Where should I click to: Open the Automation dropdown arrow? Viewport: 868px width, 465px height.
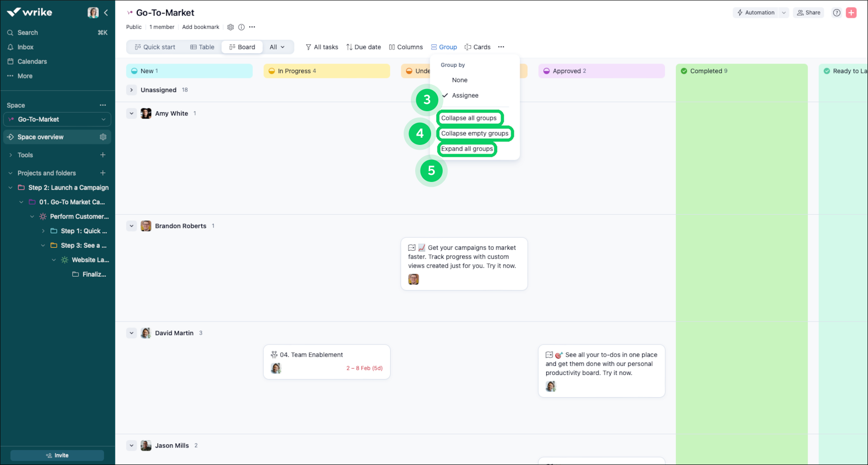click(x=784, y=13)
